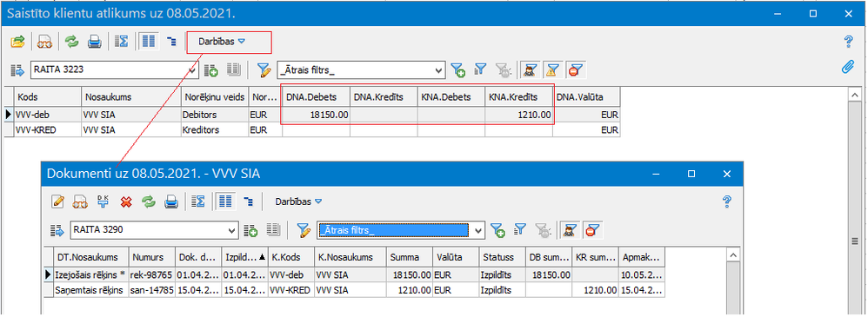
Task: Add new view icon next to RAITA 3223
Action: point(210,69)
